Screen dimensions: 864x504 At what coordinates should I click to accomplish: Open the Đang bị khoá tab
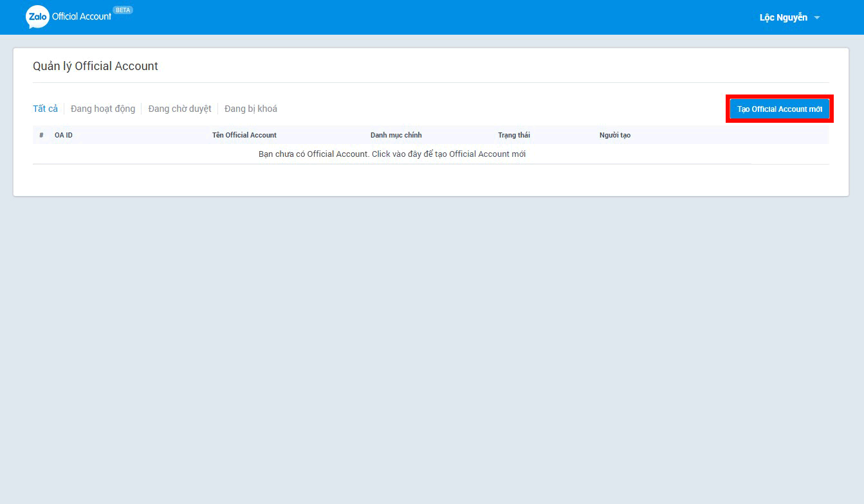click(251, 109)
